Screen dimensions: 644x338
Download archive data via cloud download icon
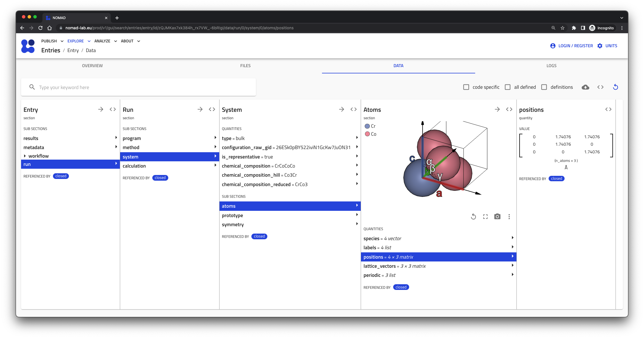[x=585, y=87]
